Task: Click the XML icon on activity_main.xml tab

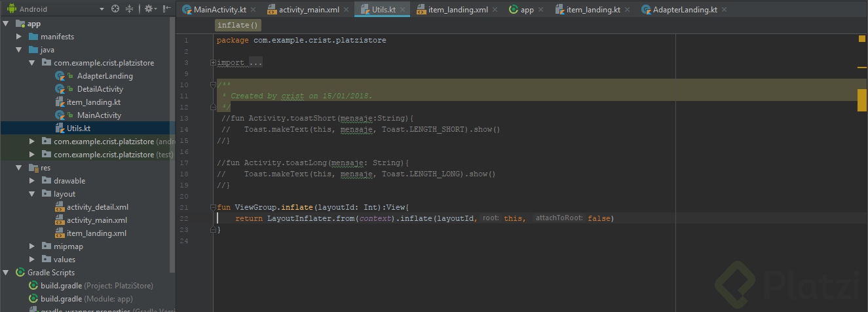Action: 272,10
